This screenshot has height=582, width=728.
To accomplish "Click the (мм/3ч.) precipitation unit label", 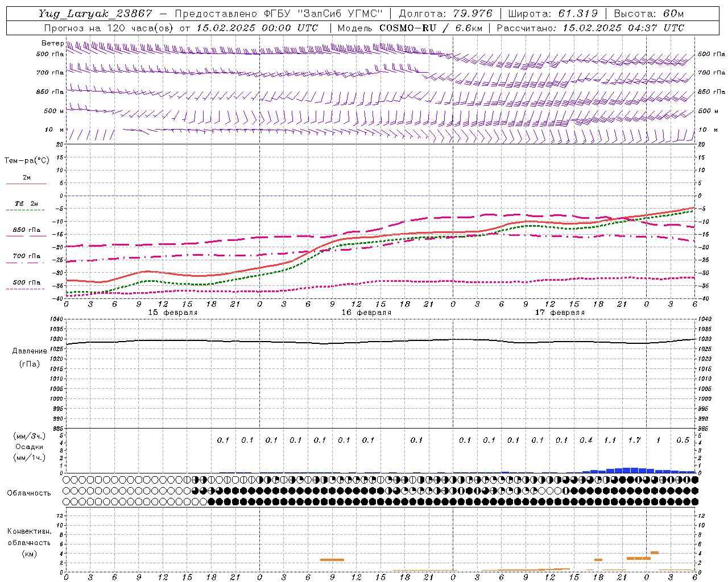I will 30,436.
